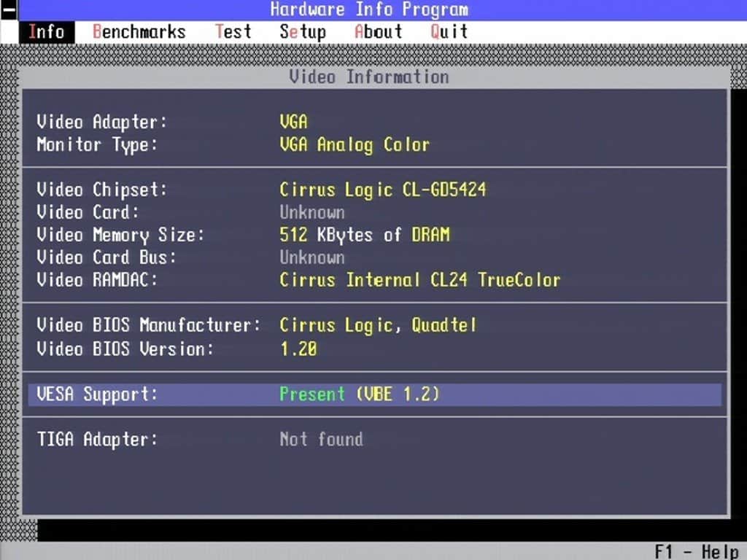Click the Video RAMDAC label
747x560 pixels.
(x=97, y=280)
